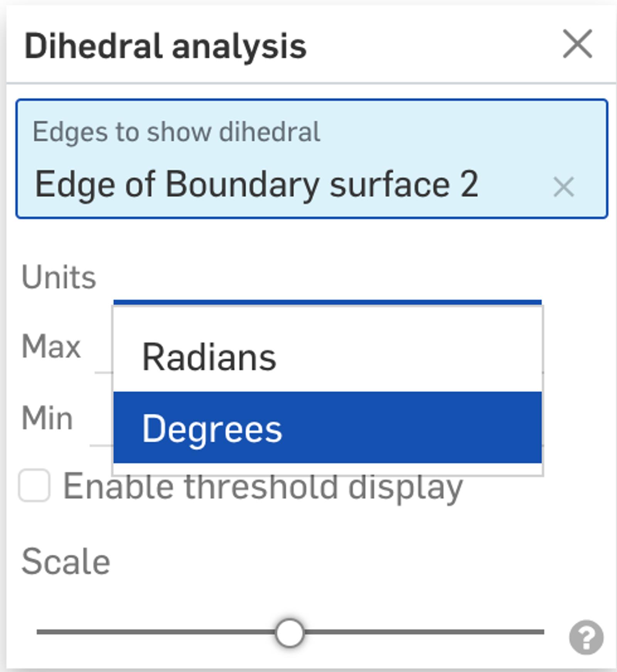This screenshot has height=672, width=617.
Task: Click the Edges to show dihedral heading
Action: tap(176, 132)
